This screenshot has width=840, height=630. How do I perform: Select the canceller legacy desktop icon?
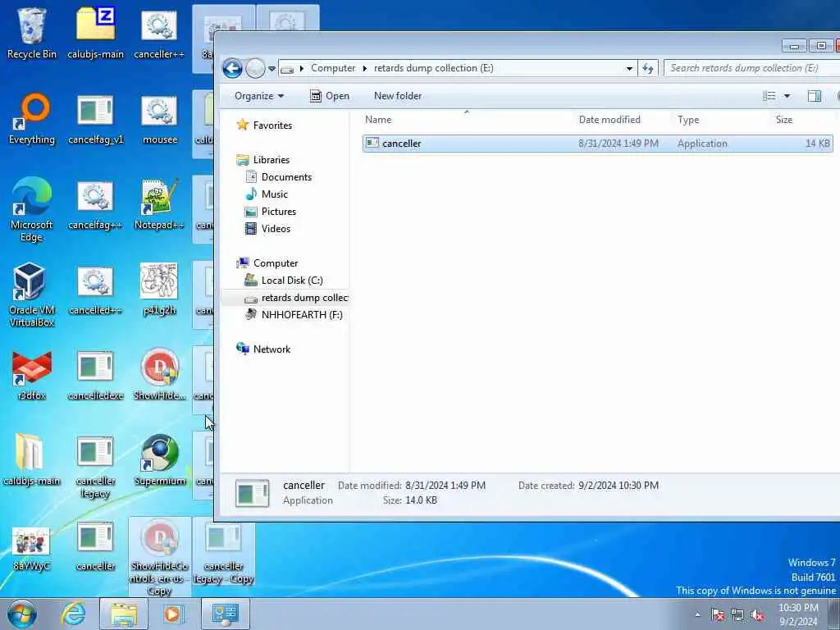[95, 466]
